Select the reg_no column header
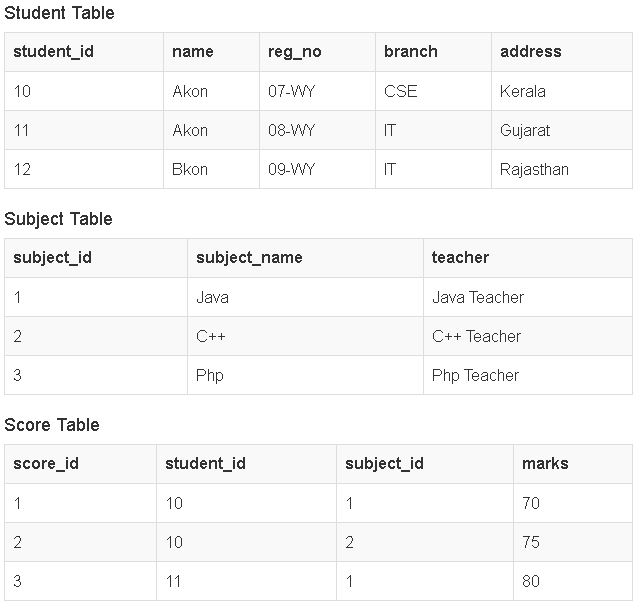The height and width of the screenshot is (612, 641). point(295,52)
